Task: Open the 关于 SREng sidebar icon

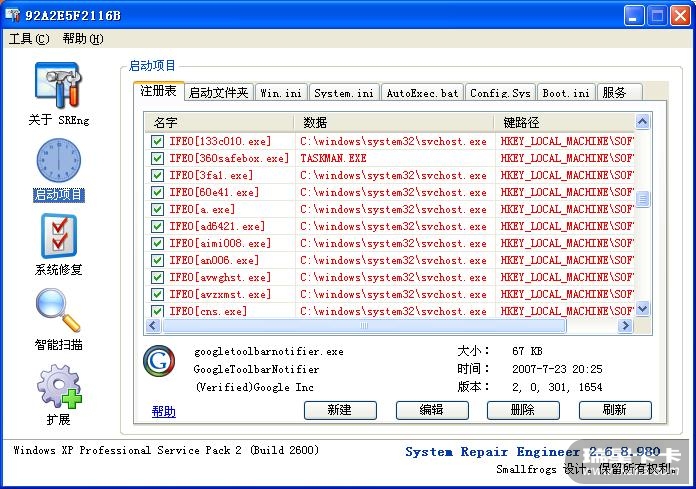Action: tap(59, 86)
